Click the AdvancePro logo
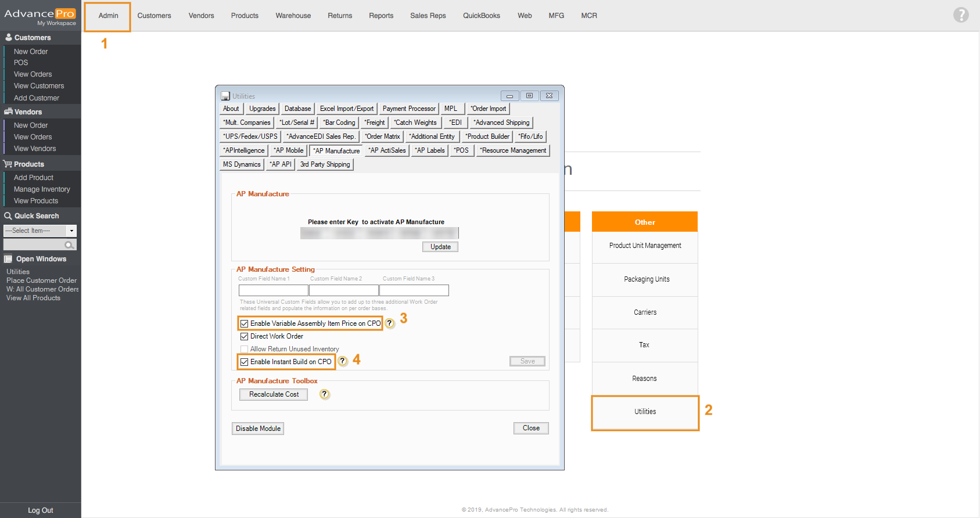980x518 pixels. pyautogui.click(x=40, y=16)
